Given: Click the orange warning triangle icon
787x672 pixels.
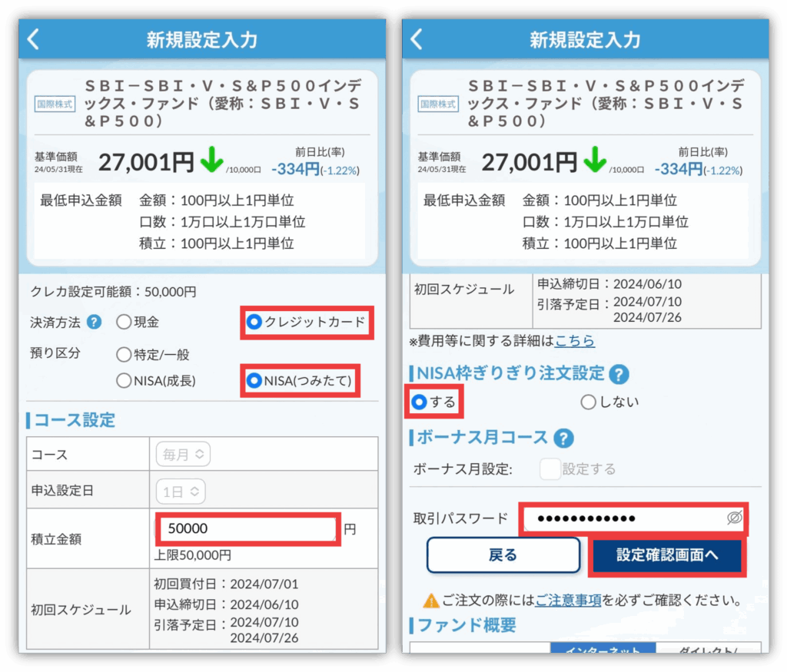Looking at the screenshot, I should point(431,600).
